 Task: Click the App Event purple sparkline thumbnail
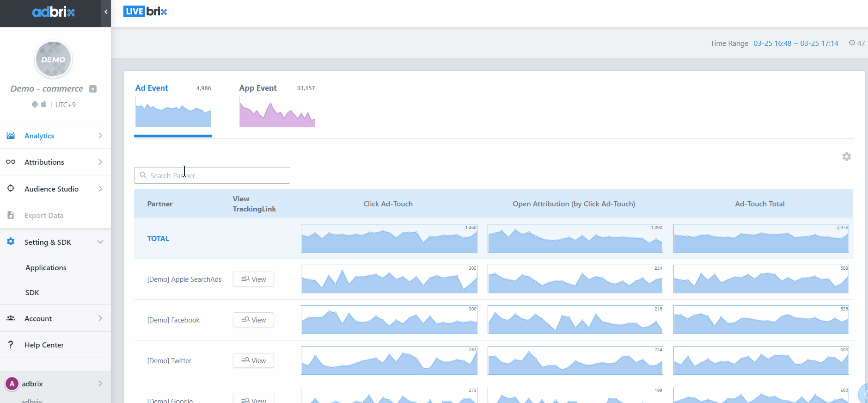277,112
